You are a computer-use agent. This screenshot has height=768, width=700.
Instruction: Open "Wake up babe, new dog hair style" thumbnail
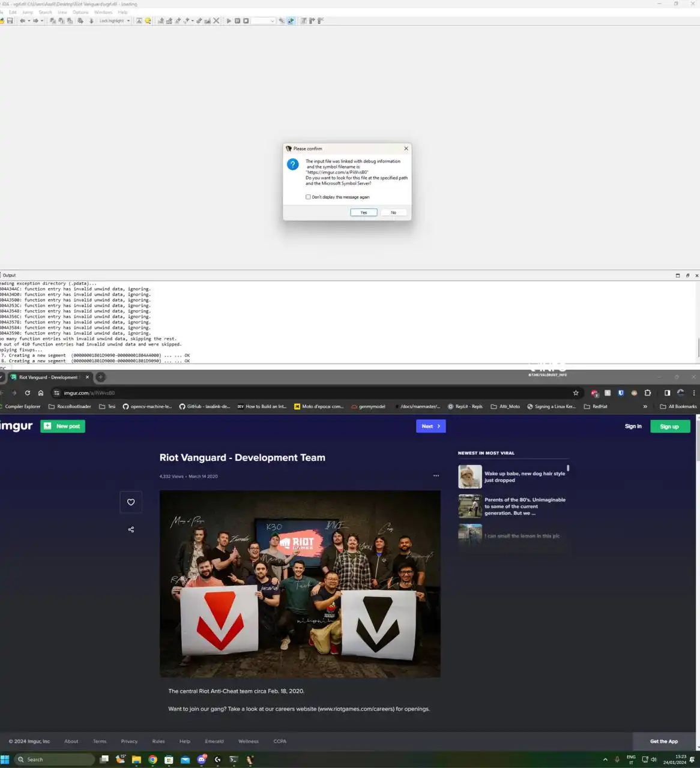point(470,477)
